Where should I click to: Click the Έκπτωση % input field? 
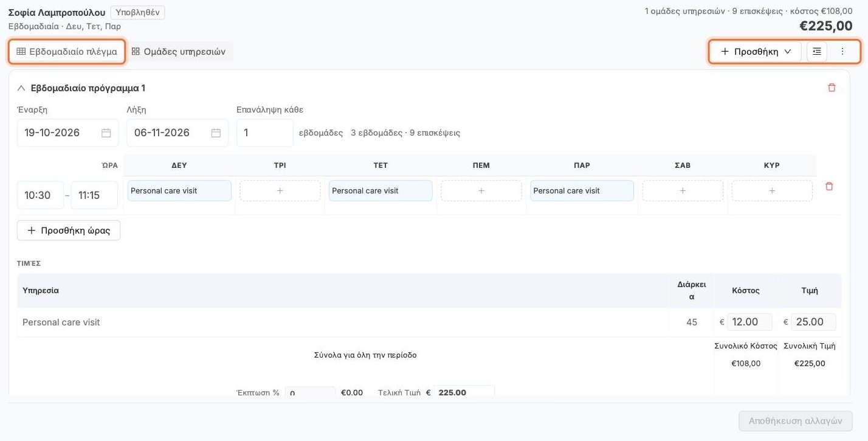[310, 391]
